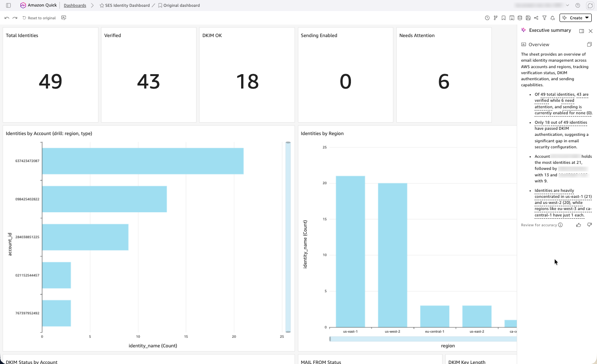Open the chat assistant icon top right
Screen dimensions: 597x364
(x=590, y=5)
